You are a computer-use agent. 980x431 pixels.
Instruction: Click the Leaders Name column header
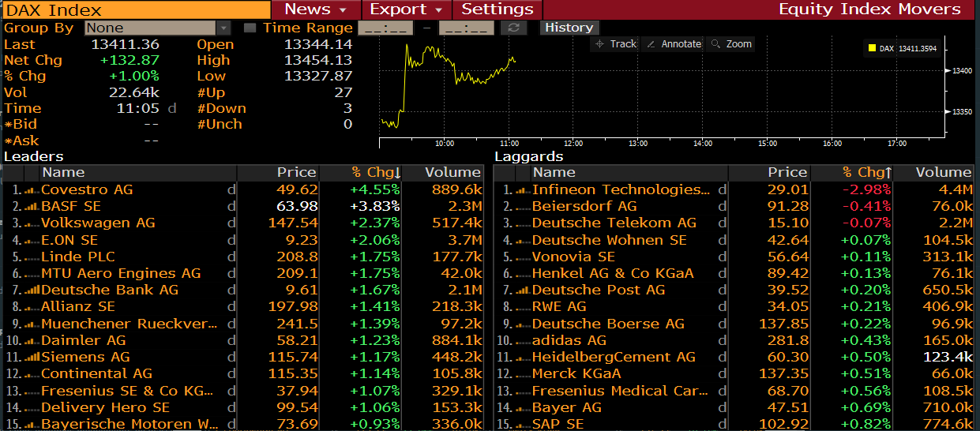[138, 173]
